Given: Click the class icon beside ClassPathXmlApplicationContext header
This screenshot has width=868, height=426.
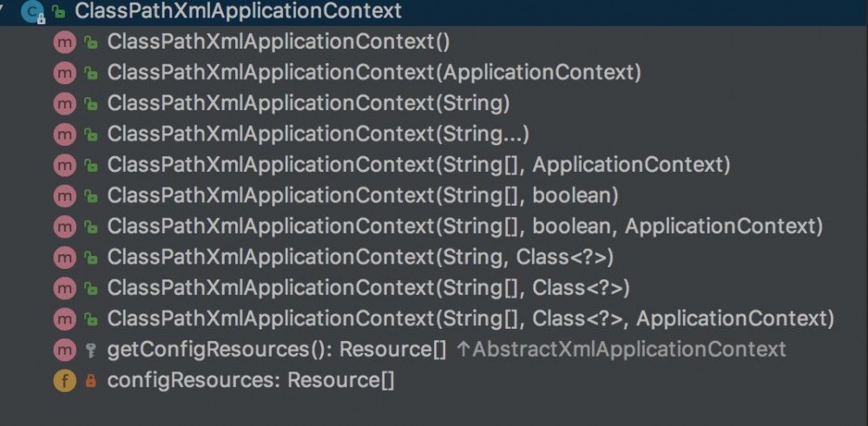Looking at the screenshot, I should 33,11.
